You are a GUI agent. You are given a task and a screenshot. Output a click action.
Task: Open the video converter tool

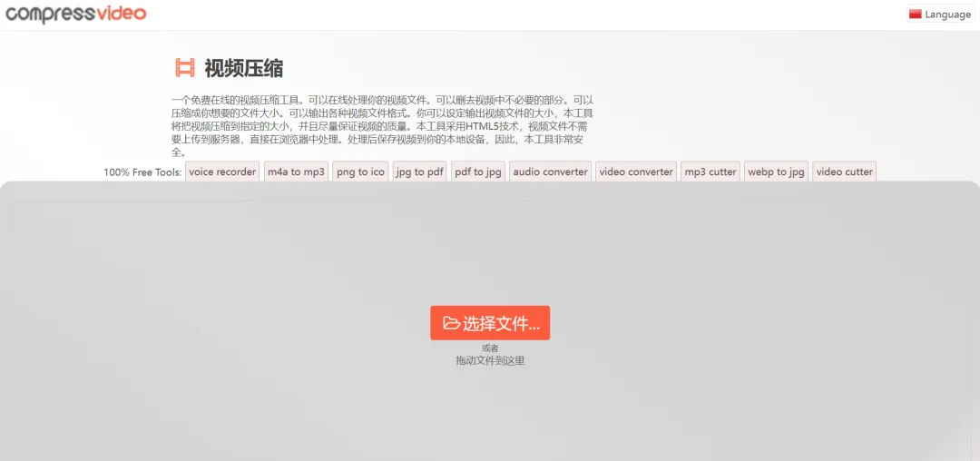pyautogui.click(x=636, y=172)
